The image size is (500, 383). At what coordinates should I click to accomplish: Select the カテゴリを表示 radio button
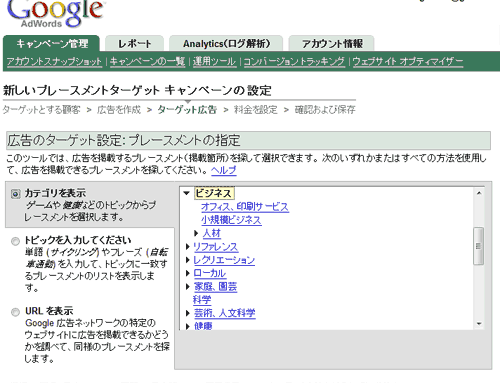(x=15, y=194)
